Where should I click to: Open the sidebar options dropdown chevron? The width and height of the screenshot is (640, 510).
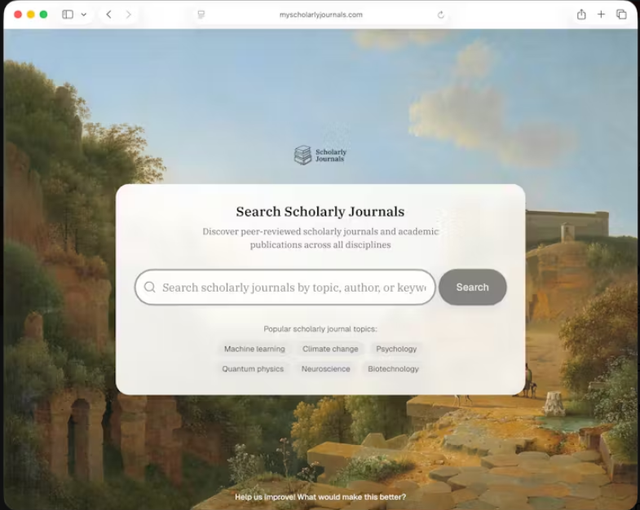[84, 15]
